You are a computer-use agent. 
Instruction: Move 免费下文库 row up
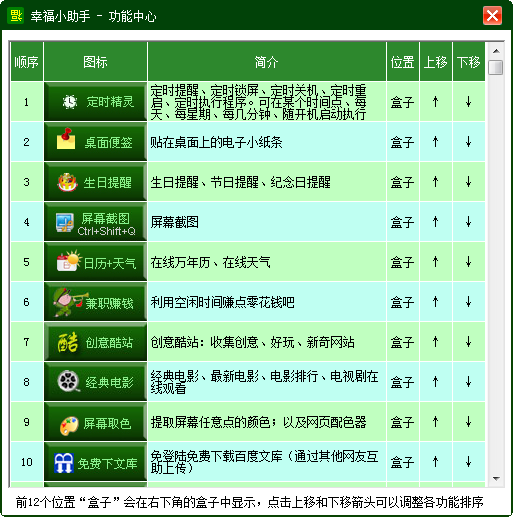point(435,462)
